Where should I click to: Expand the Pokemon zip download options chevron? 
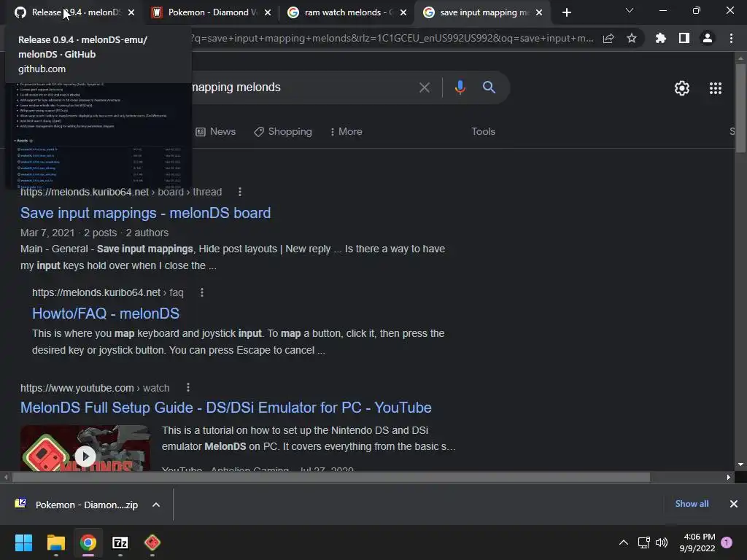coord(156,505)
